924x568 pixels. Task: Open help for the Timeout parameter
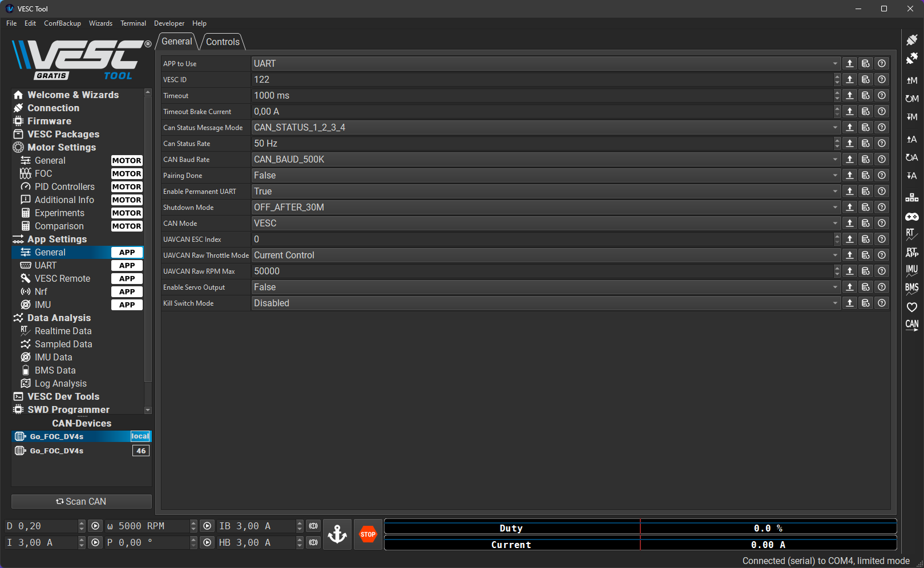[882, 95]
